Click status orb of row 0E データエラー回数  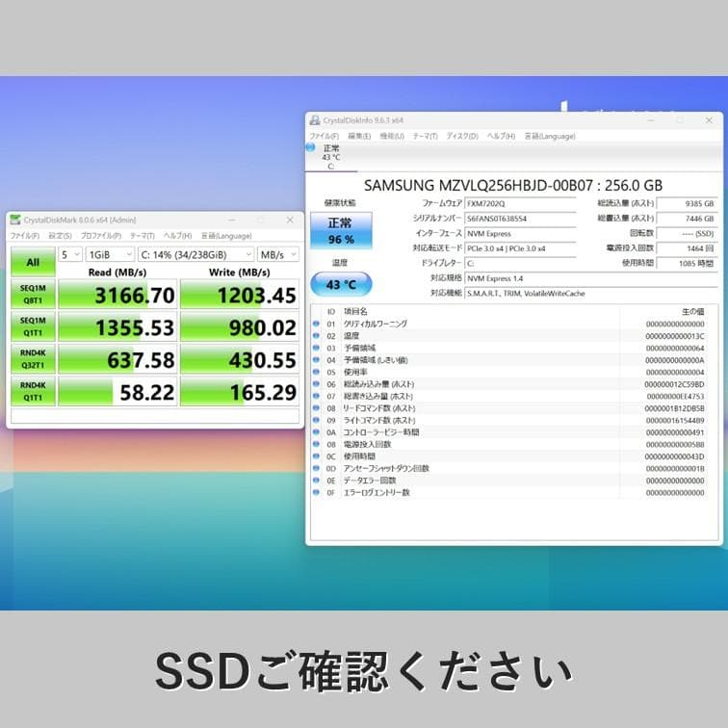pyautogui.click(x=316, y=481)
